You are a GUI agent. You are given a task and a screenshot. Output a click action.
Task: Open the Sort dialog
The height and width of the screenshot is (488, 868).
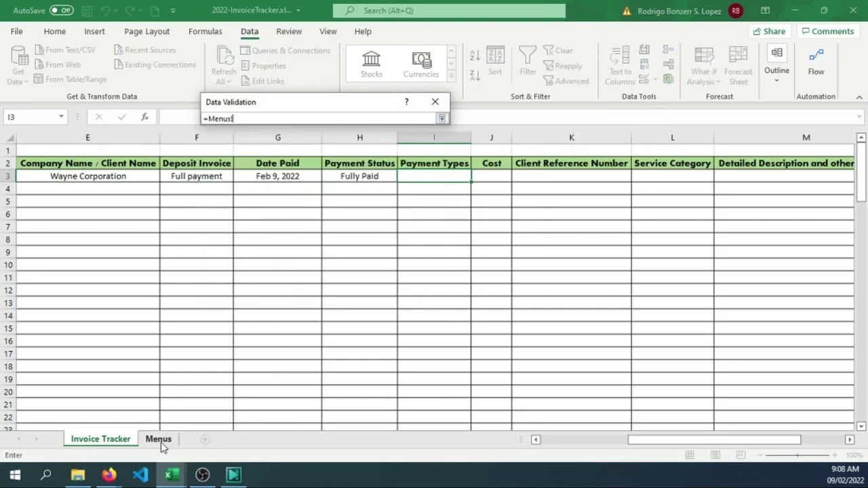click(x=495, y=62)
